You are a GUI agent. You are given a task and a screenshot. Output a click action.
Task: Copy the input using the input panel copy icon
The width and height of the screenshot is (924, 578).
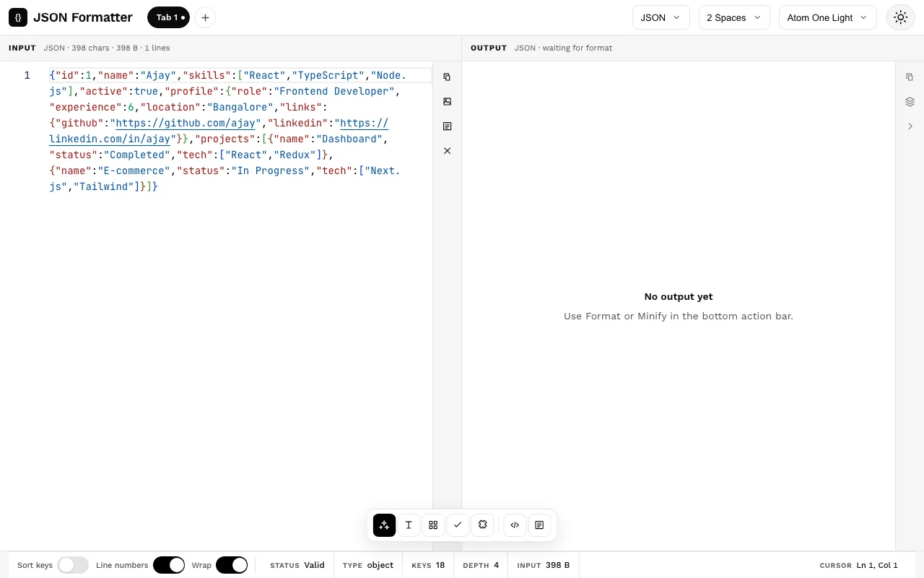pyautogui.click(x=447, y=77)
